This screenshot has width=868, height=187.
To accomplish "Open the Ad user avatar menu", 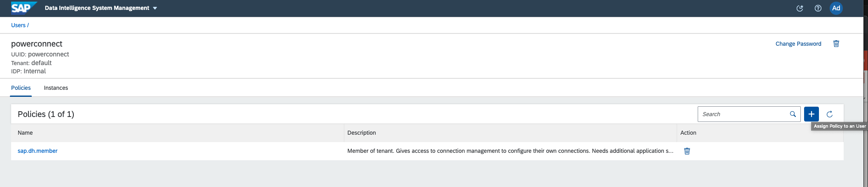I will point(836,8).
